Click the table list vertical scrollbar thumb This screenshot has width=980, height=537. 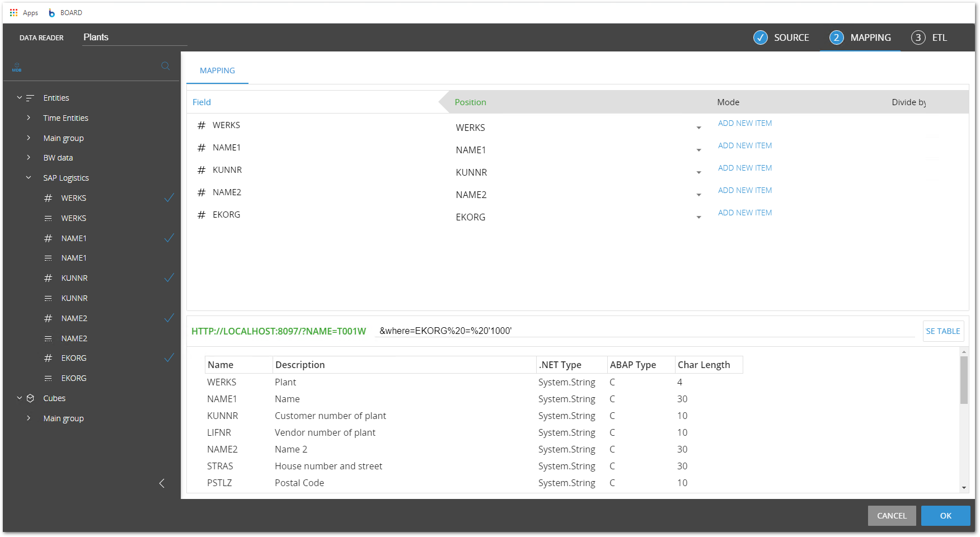click(964, 379)
